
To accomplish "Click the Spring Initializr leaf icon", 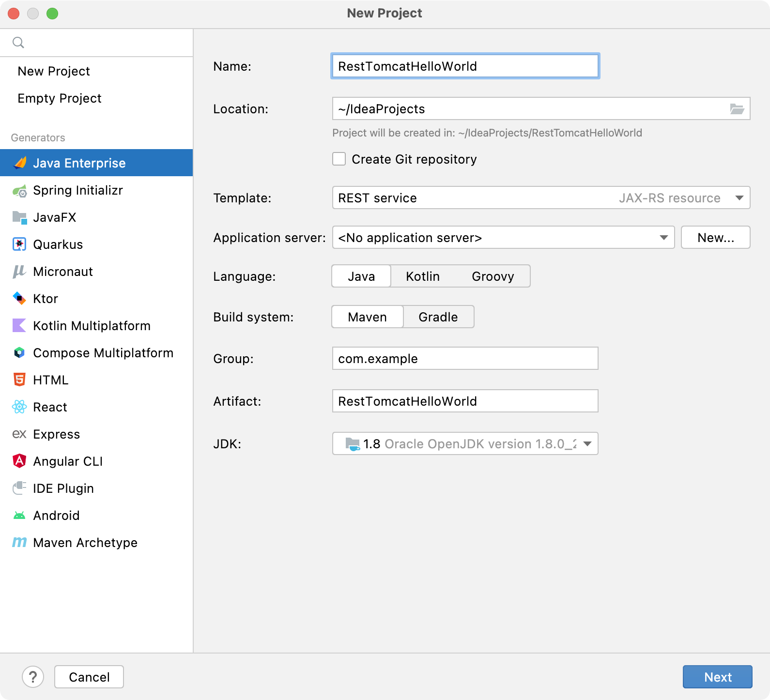I will 20,191.
